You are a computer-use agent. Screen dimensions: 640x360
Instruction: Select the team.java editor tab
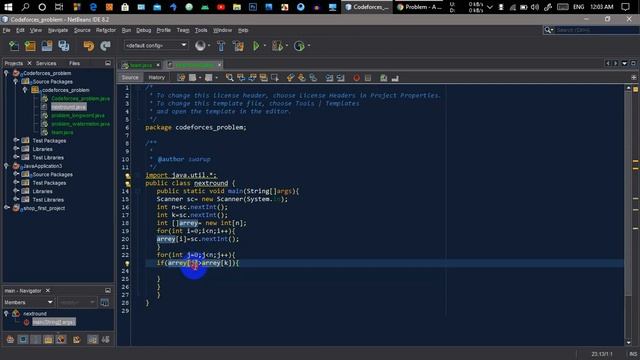point(140,65)
